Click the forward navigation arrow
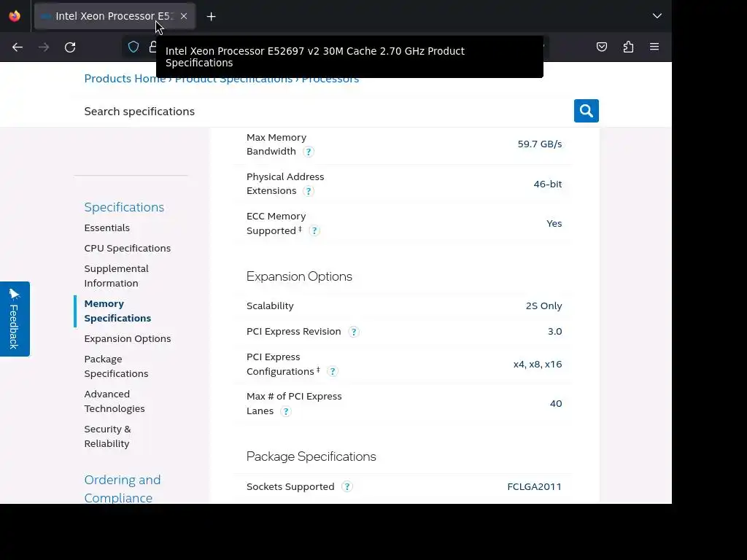 click(44, 47)
